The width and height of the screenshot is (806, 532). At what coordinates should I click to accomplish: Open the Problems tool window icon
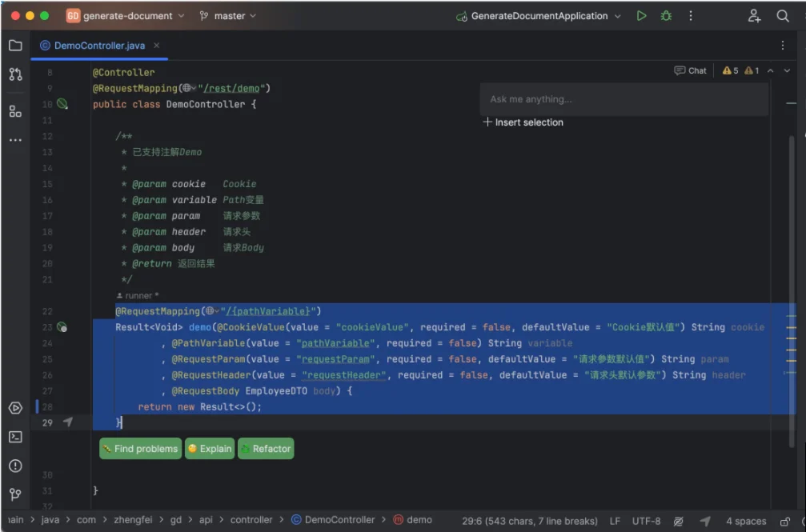point(15,466)
